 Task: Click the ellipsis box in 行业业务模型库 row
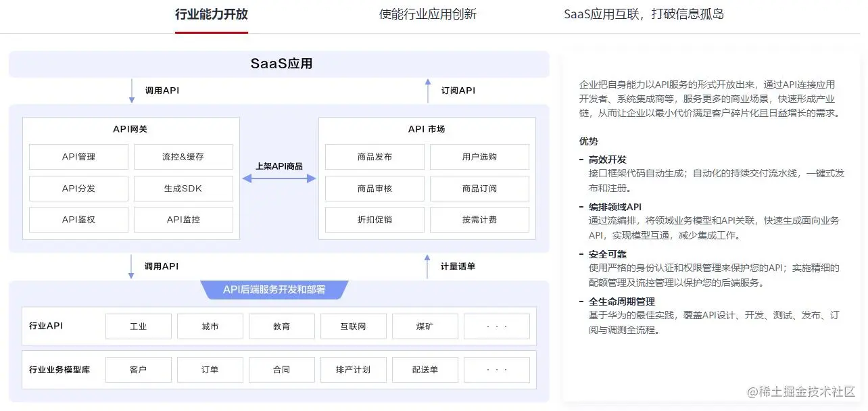497,370
